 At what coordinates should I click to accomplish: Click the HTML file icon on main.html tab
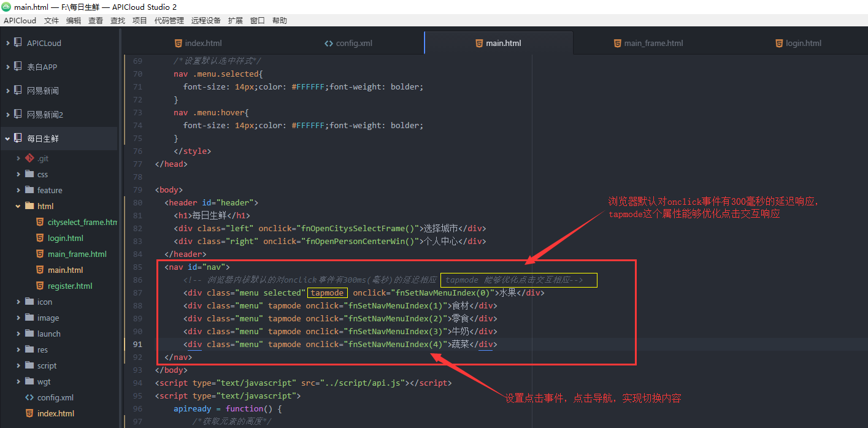pyautogui.click(x=479, y=43)
